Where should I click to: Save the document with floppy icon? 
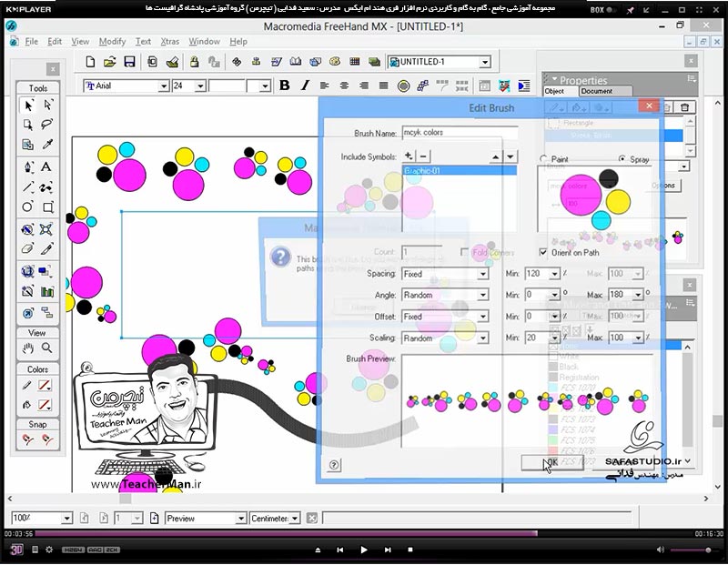point(129,62)
